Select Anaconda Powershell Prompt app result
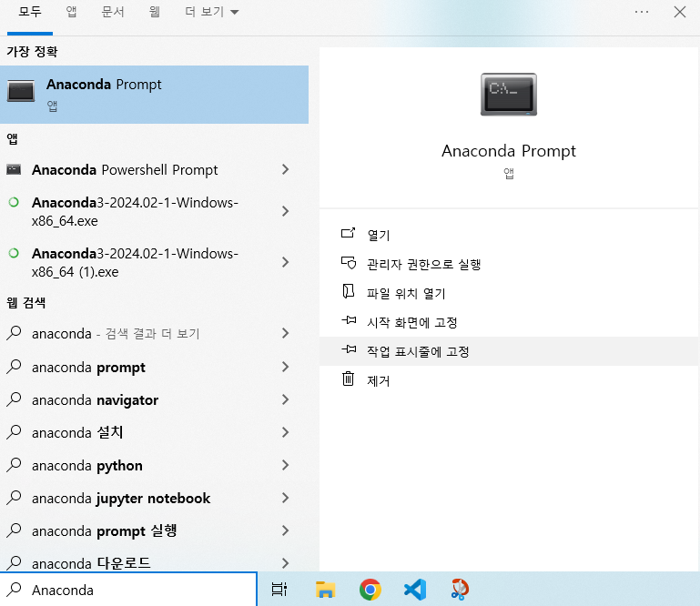Viewport: 700px width, 606px height. coord(138,169)
